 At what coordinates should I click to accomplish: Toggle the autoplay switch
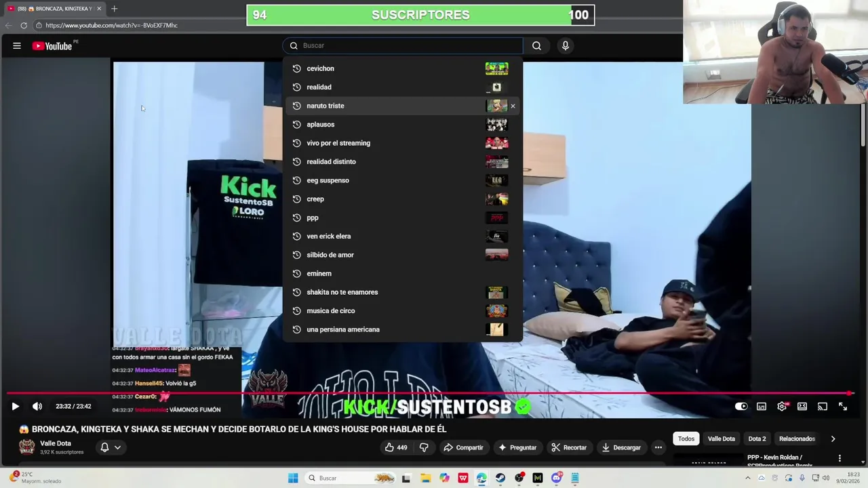coord(741,407)
